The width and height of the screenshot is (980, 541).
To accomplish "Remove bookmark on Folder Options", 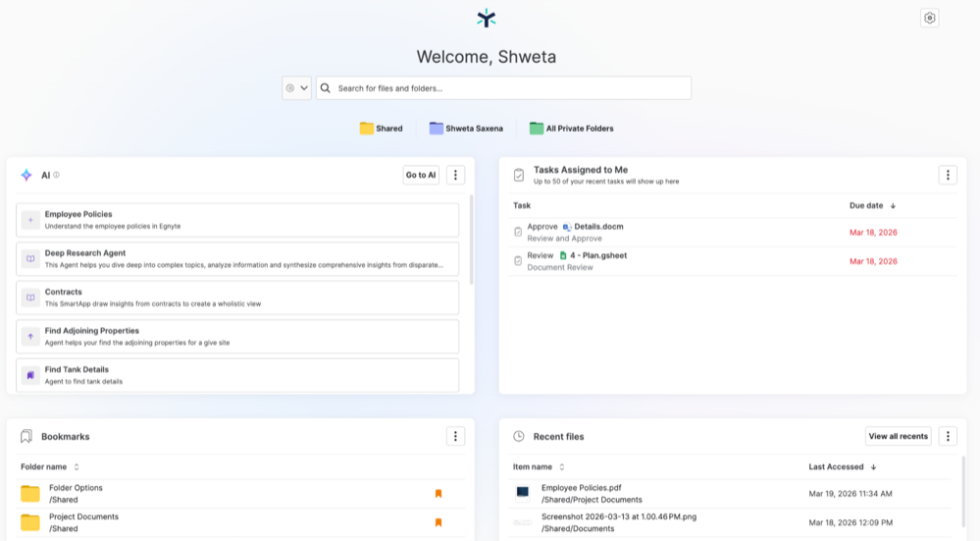I will pyautogui.click(x=438, y=494).
